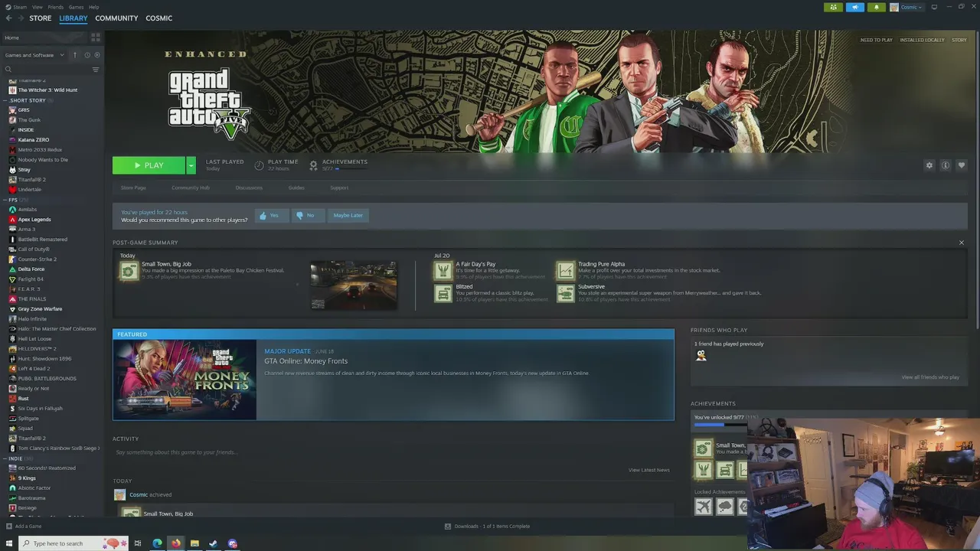This screenshot has height=551, width=980.
Task: Open the Community Hub link
Action: 191,187
